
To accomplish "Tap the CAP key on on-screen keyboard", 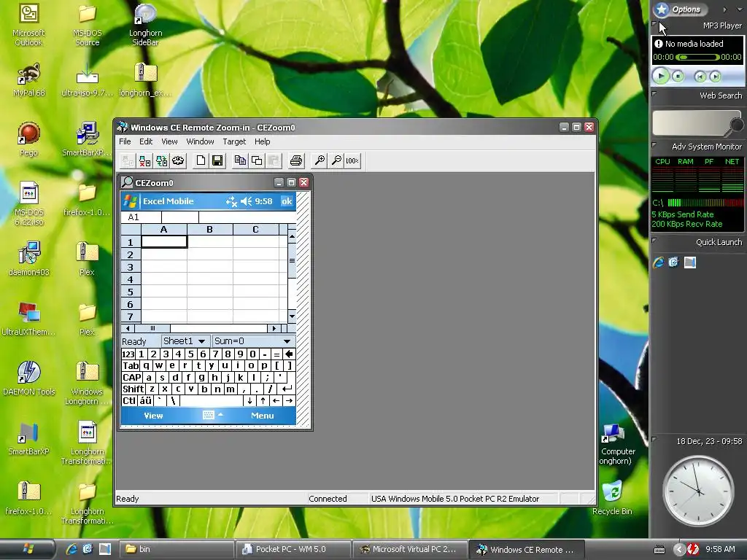I will pos(132,377).
